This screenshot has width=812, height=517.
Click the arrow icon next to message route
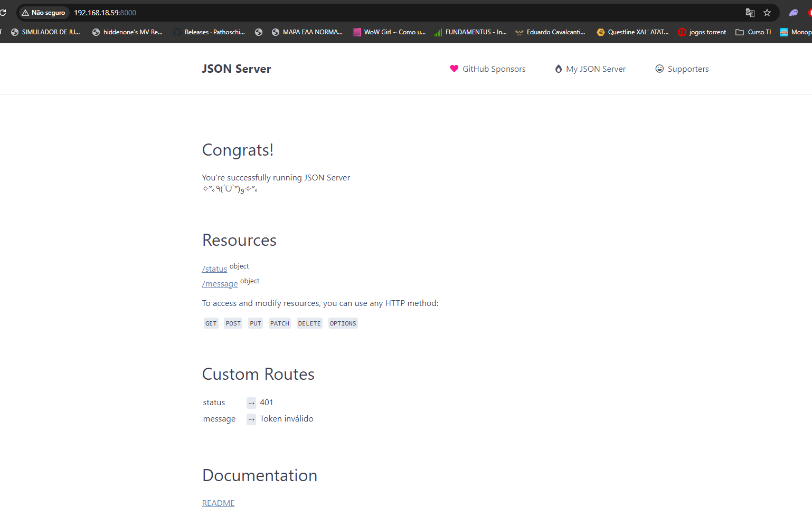tap(251, 419)
